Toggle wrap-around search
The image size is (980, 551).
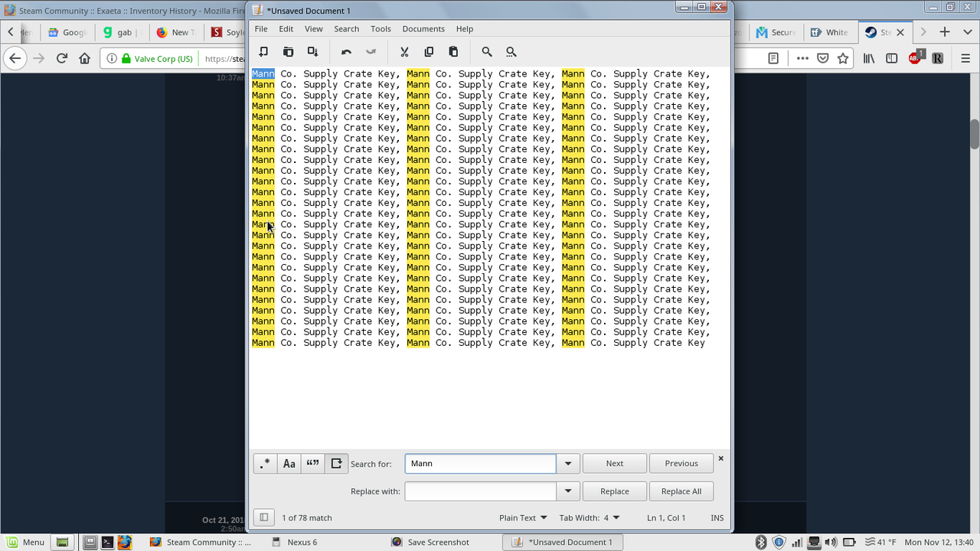[x=336, y=464]
